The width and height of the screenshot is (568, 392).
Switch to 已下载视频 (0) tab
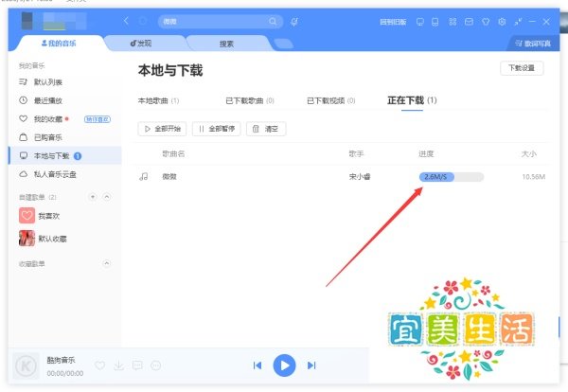(x=331, y=100)
